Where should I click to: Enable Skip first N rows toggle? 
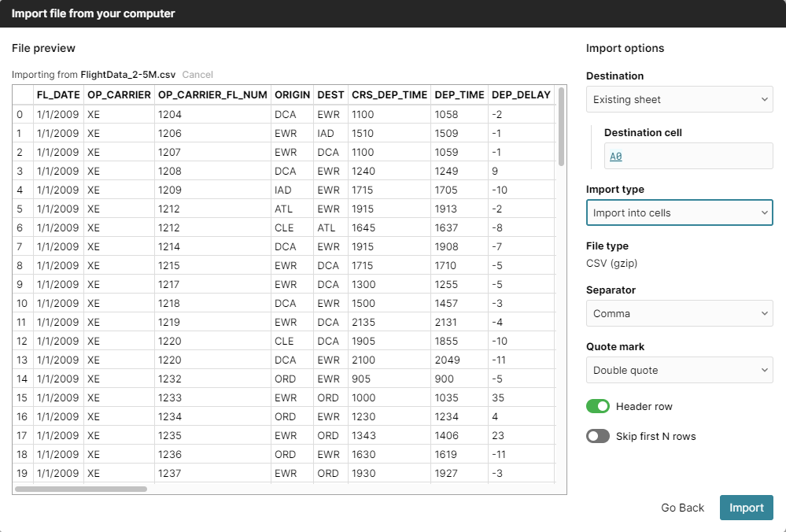598,436
